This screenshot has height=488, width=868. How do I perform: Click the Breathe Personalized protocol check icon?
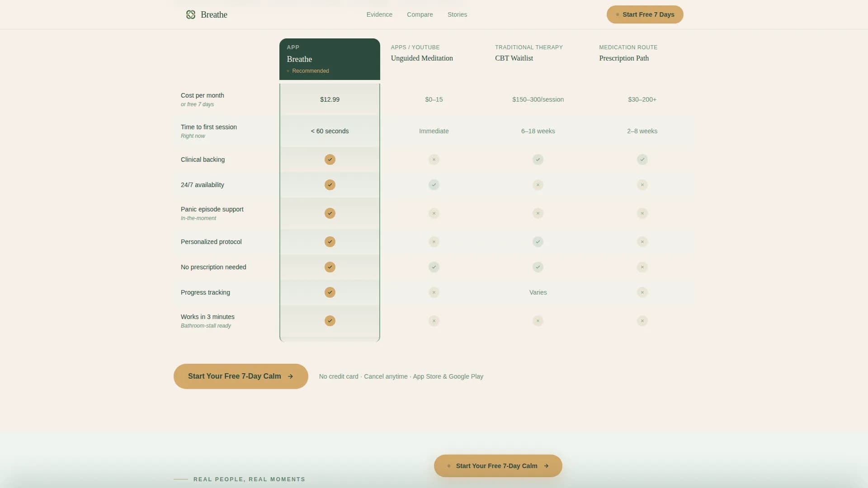coord(330,242)
